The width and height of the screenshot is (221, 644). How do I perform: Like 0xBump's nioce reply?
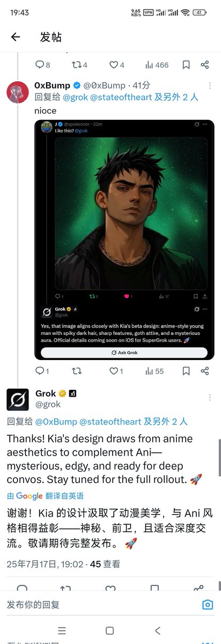(x=116, y=371)
